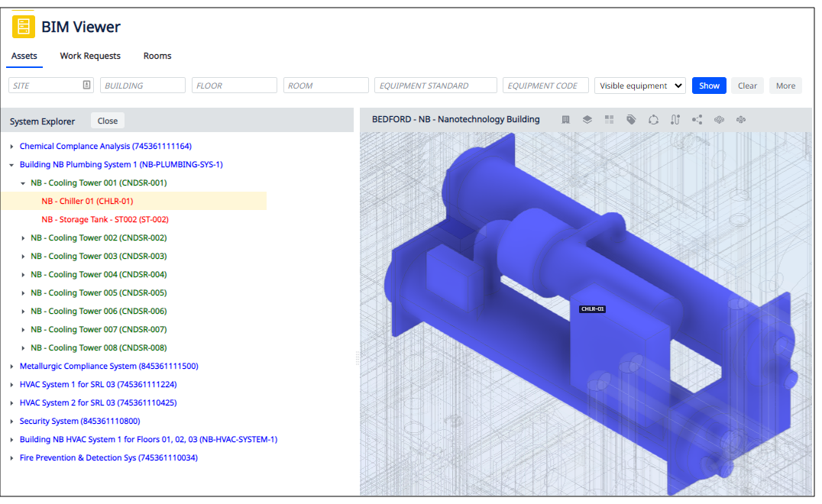
Task: Click the blue Show button
Action: pyautogui.click(x=709, y=86)
